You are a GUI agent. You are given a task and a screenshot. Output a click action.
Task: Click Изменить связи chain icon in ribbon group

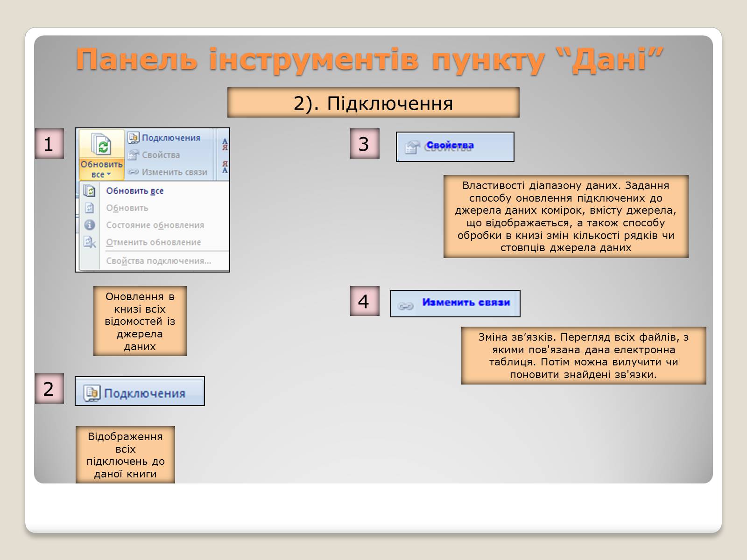pyautogui.click(x=134, y=172)
